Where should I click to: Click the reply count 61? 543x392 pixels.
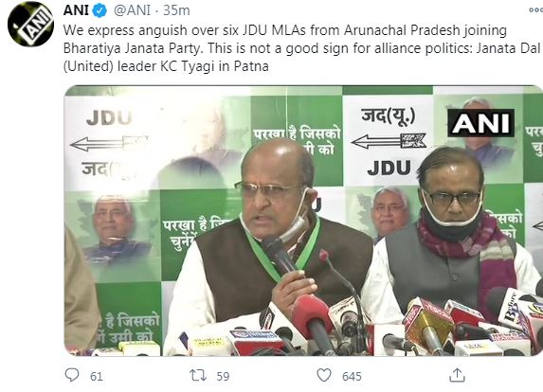pyautogui.click(x=97, y=377)
